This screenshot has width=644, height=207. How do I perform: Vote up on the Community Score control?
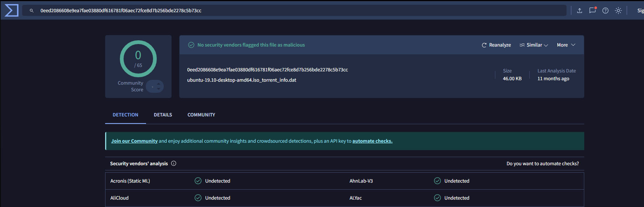pyautogui.click(x=159, y=84)
